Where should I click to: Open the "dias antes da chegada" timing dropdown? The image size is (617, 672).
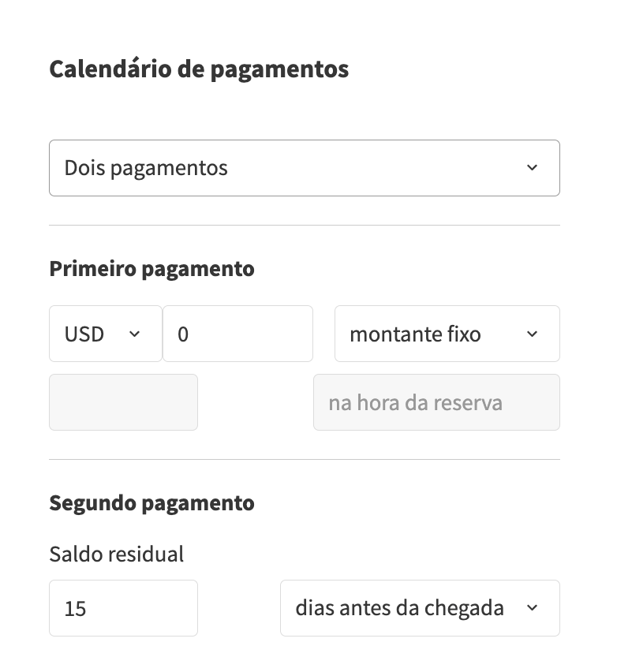[x=419, y=607]
